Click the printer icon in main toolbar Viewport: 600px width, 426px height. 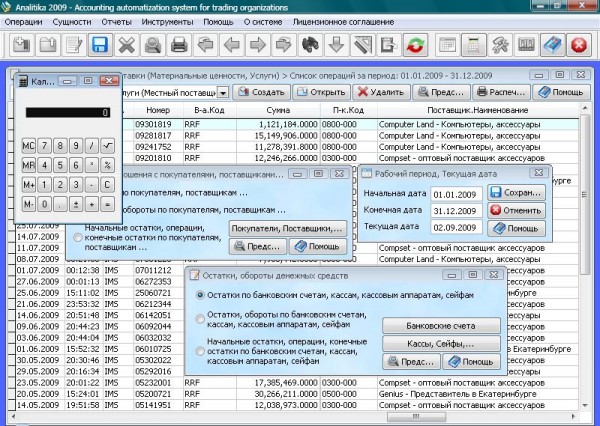pyautogui.click(x=179, y=45)
